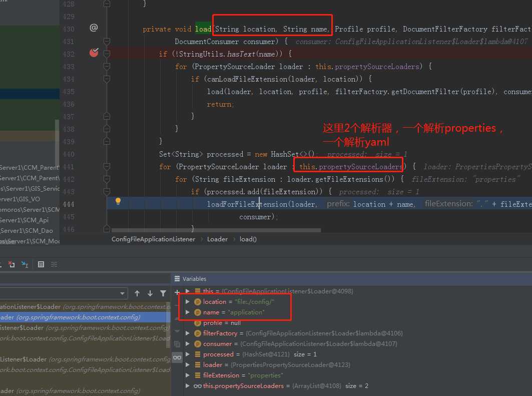Select Server1\SCM_Api in project tree
532x396 pixels.
tap(25, 220)
